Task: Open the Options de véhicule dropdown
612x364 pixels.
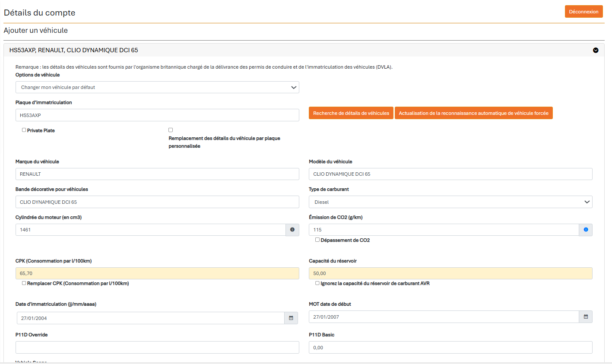Action: (157, 87)
